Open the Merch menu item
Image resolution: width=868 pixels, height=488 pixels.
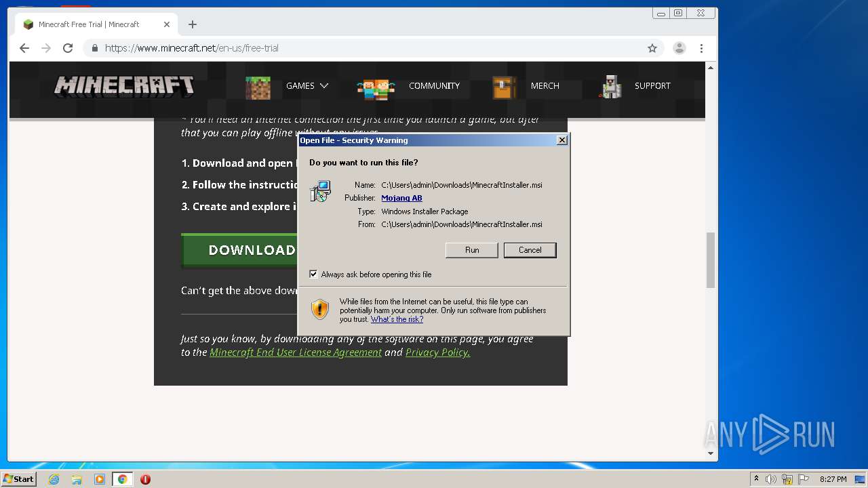(x=545, y=86)
